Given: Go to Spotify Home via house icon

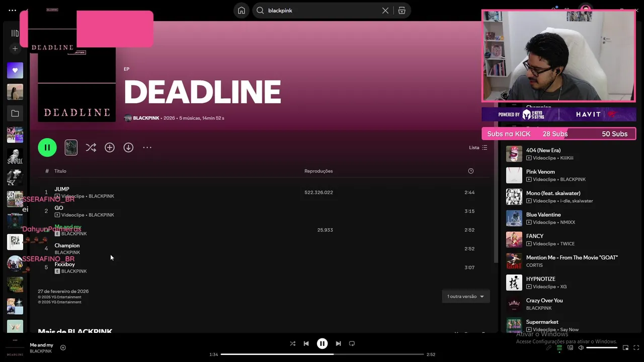Looking at the screenshot, I should pos(242,11).
